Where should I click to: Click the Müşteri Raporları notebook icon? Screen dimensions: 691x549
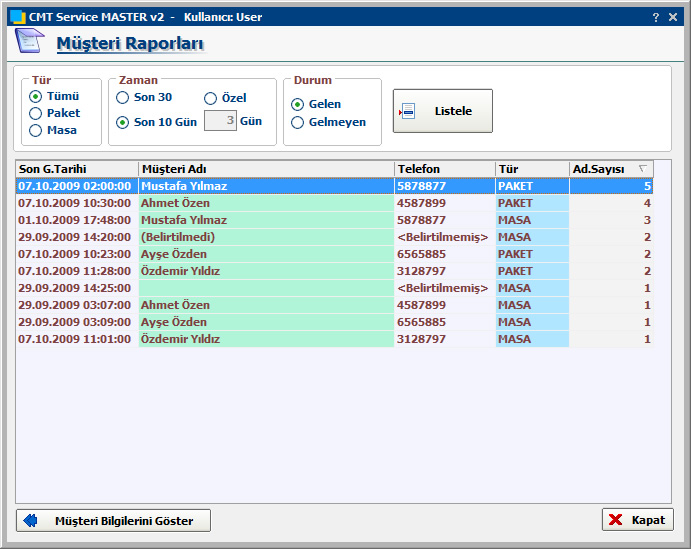29,42
